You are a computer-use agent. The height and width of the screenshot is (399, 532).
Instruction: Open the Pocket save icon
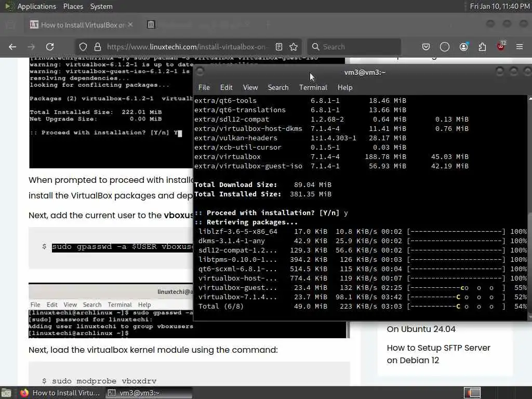pyautogui.click(x=426, y=47)
